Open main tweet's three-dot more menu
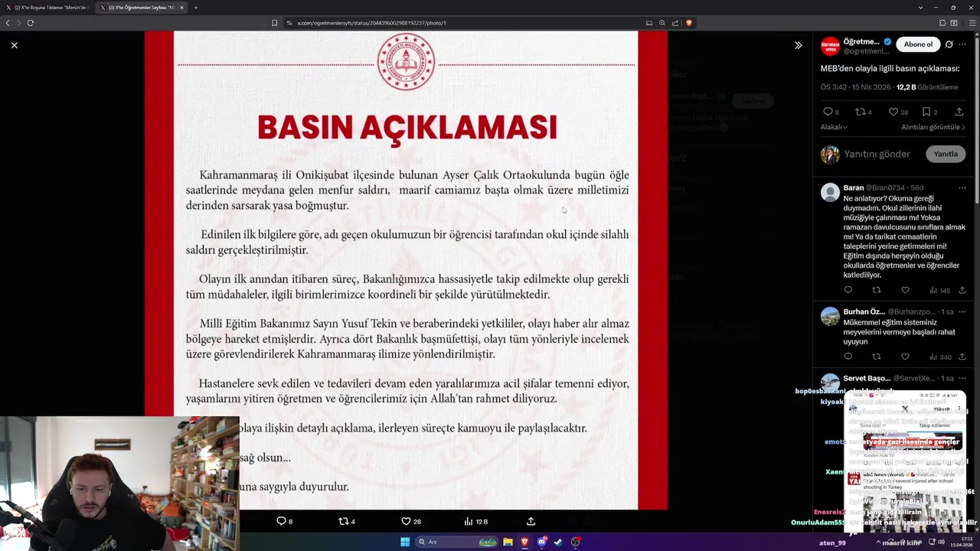The height and width of the screenshot is (551, 980). [962, 44]
